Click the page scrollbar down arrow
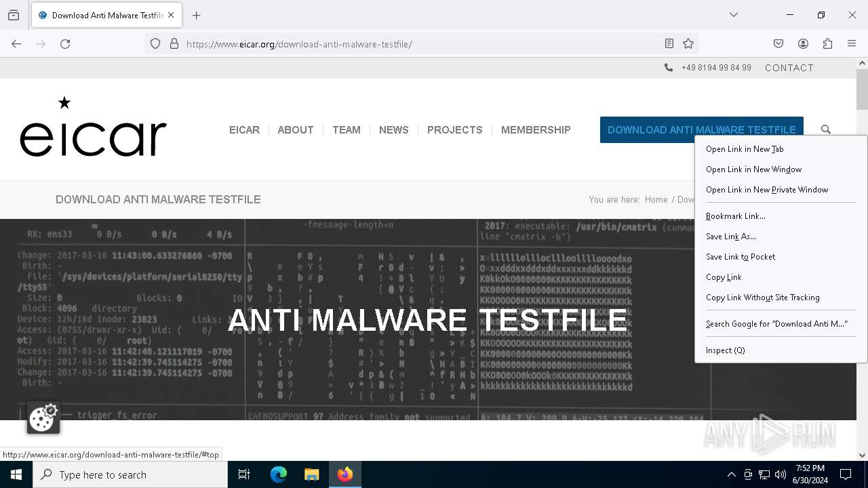 point(862,455)
